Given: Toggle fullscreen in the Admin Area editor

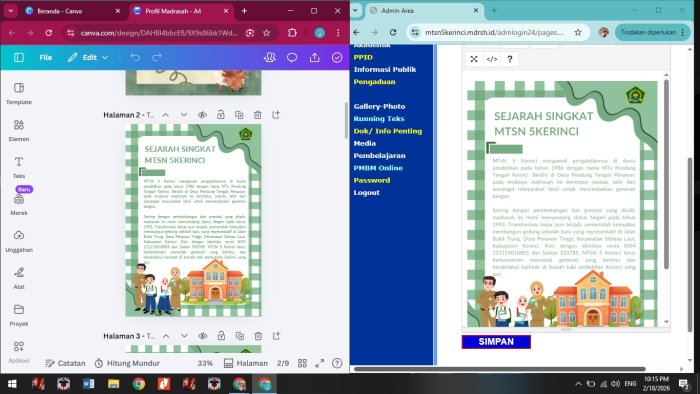Looking at the screenshot, I should [x=474, y=59].
